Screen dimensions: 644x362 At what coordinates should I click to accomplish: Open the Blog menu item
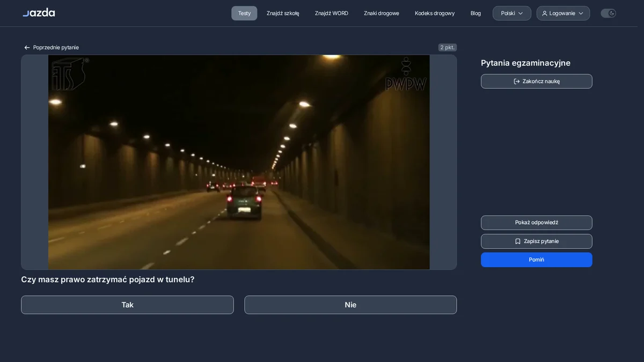(x=475, y=13)
